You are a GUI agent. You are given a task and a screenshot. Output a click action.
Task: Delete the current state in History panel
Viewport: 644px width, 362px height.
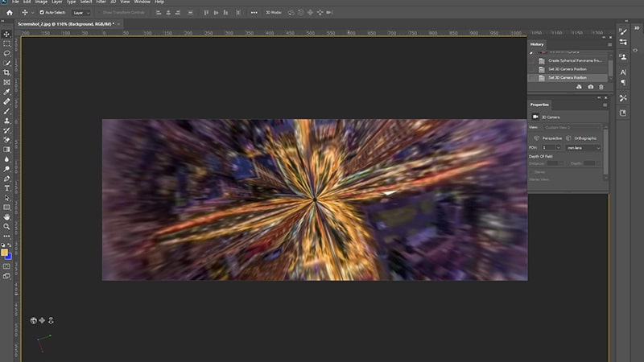601,87
